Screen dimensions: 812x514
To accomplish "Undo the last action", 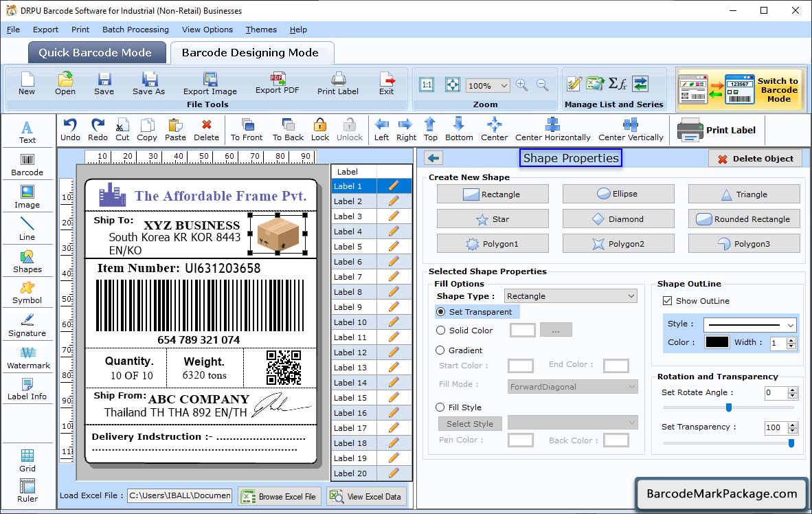I will (70, 130).
